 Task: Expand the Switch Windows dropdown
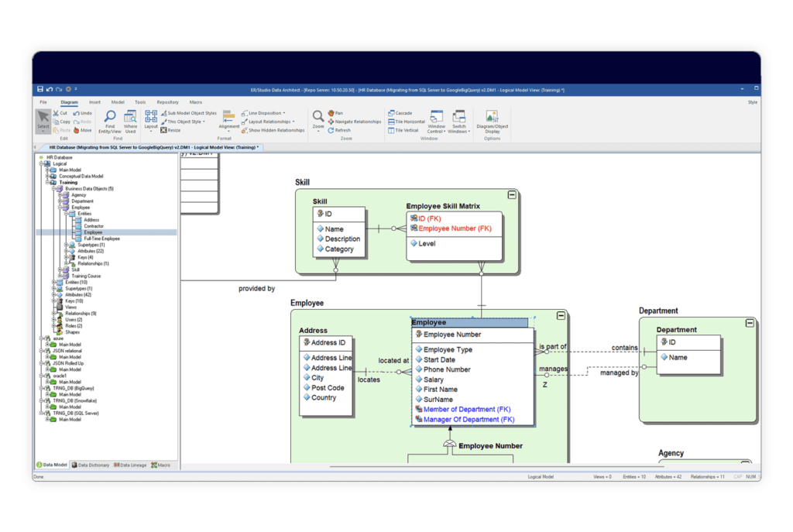pos(458,122)
